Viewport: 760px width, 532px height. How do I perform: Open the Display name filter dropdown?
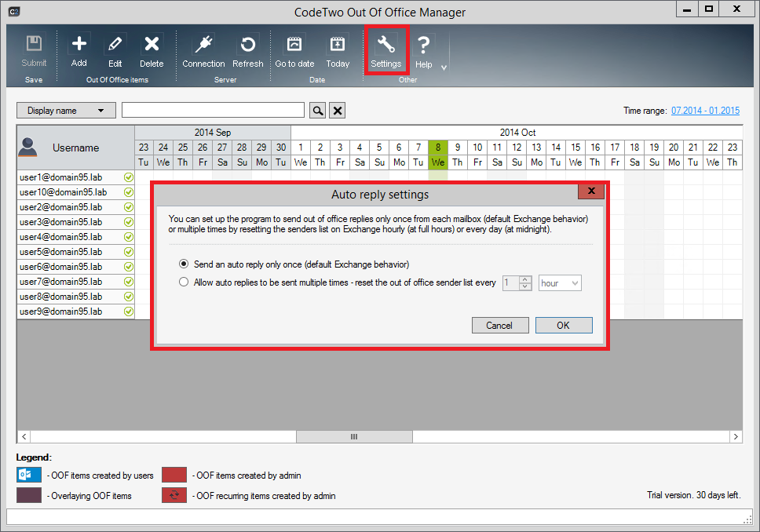point(67,111)
